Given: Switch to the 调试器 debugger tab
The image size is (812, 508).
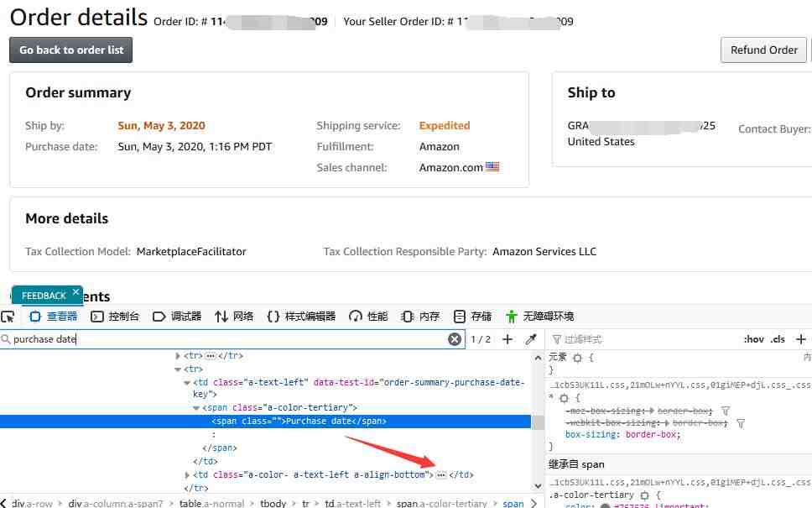Looking at the screenshot, I should point(177,317).
